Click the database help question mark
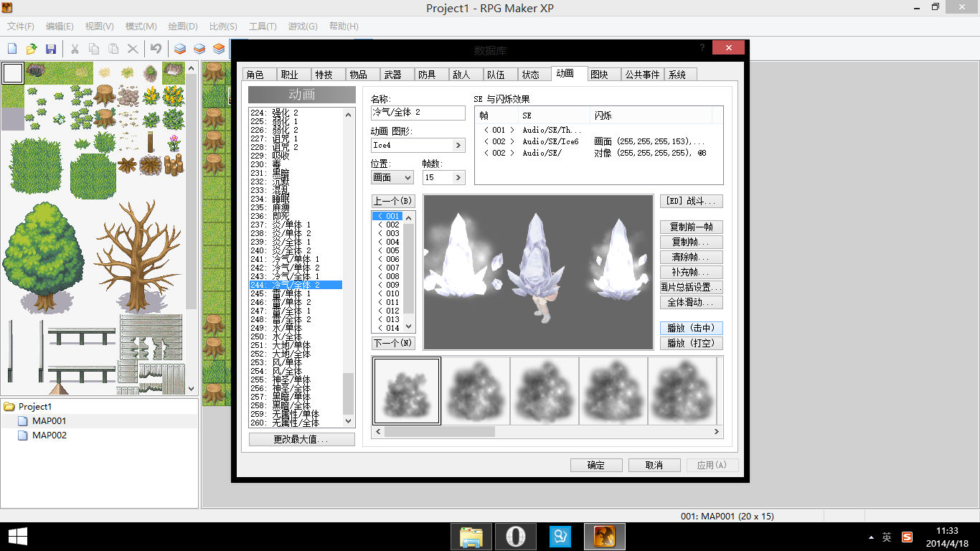The width and height of the screenshot is (980, 551). tap(702, 47)
